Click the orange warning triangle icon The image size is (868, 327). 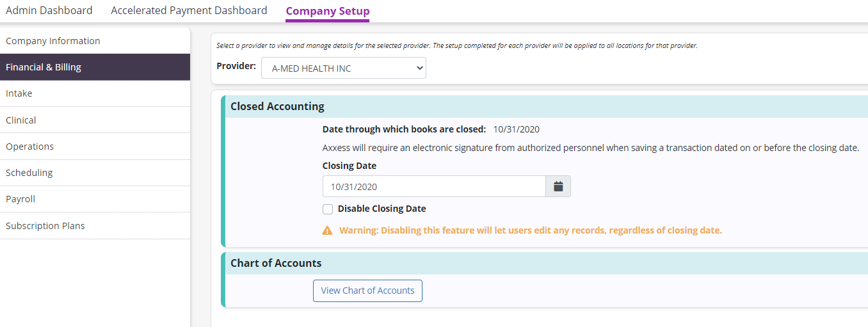pos(327,230)
